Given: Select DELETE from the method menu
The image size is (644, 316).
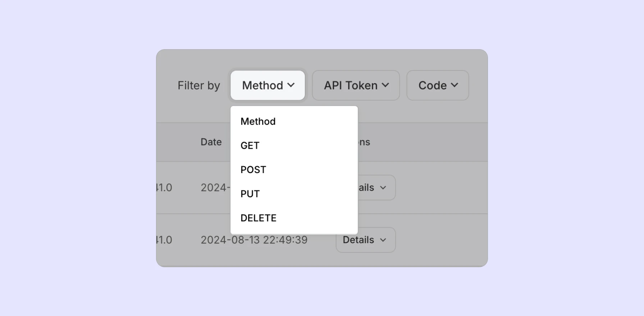Looking at the screenshot, I should pyautogui.click(x=258, y=218).
